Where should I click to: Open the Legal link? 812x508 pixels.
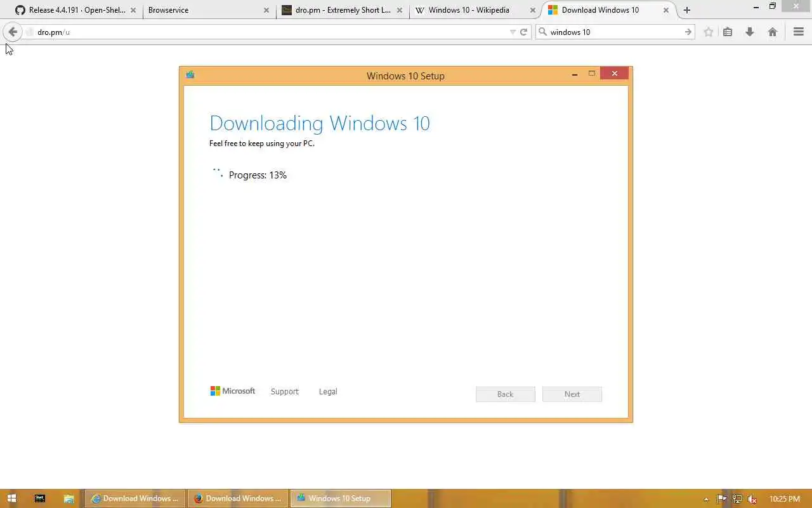328,392
